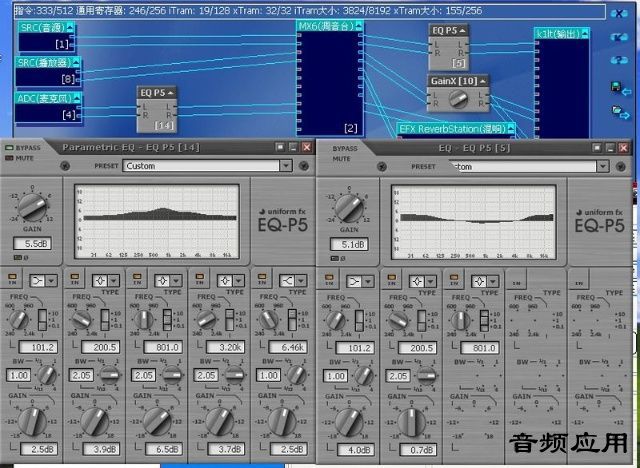Click 3.20k band range switch in EQ P5 [14]
640x468 pixels.
click(x=229, y=320)
